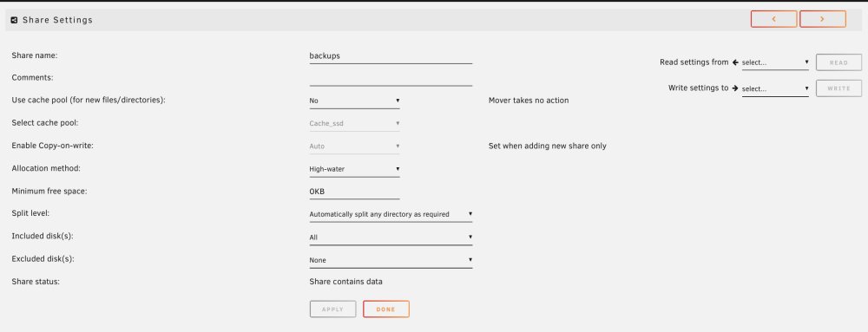Click the Share Settings header icon
The width and height of the screenshot is (868, 332).
click(15, 20)
